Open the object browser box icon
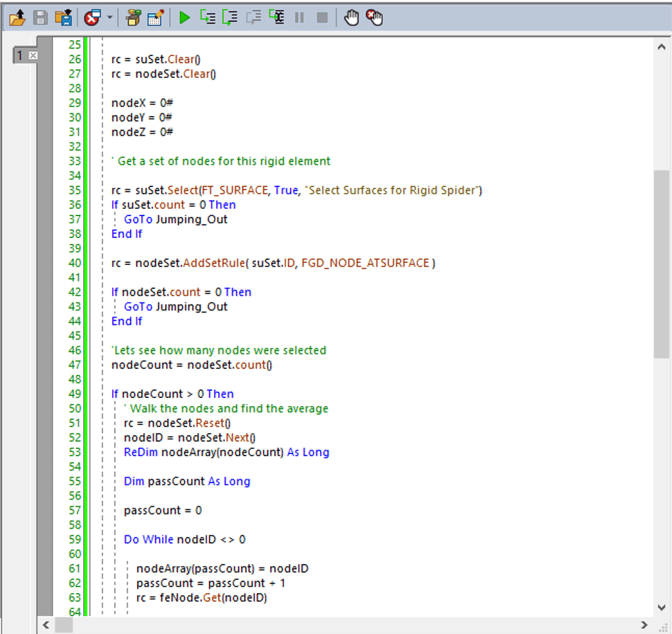Viewport: 672px width, 634px height. click(133, 18)
